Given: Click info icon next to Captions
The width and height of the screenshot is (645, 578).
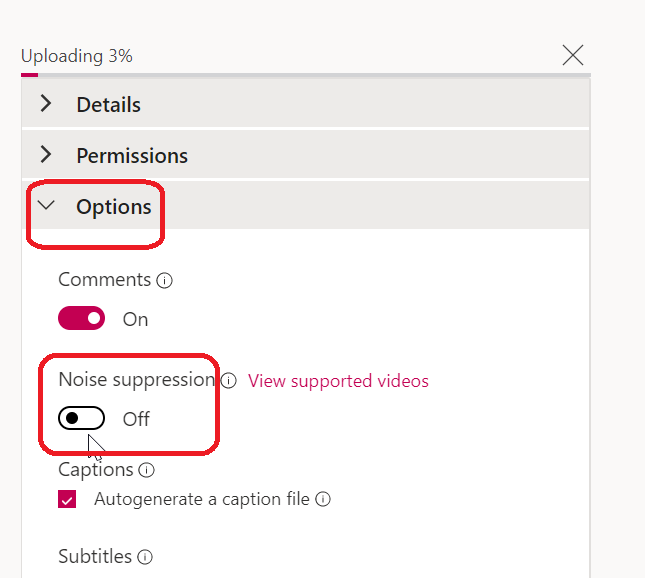Looking at the screenshot, I should pyautogui.click(x=147, y=470).
